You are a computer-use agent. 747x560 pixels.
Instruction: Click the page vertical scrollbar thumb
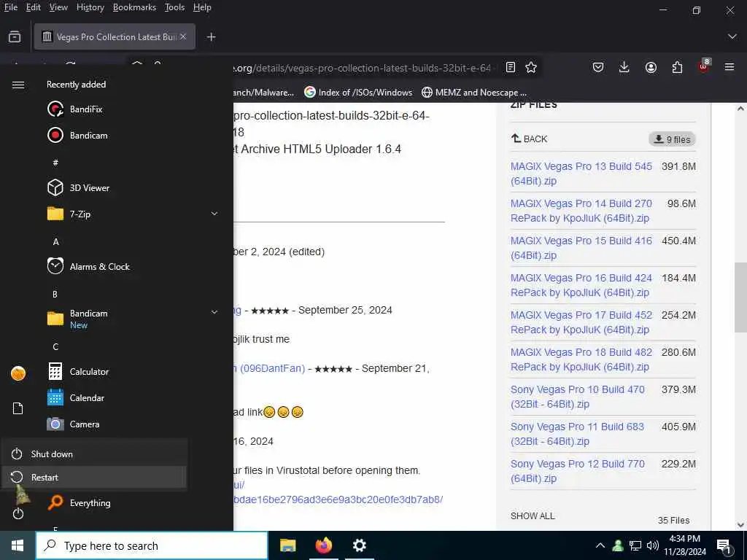740,297
